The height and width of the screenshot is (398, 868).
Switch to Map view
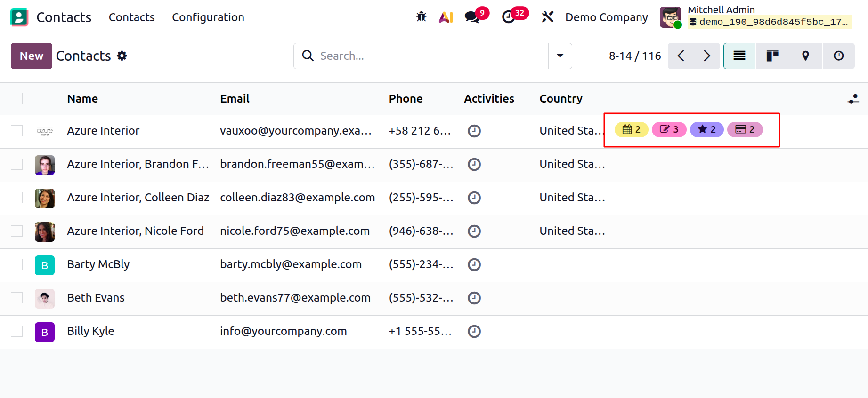pos(805,56)
